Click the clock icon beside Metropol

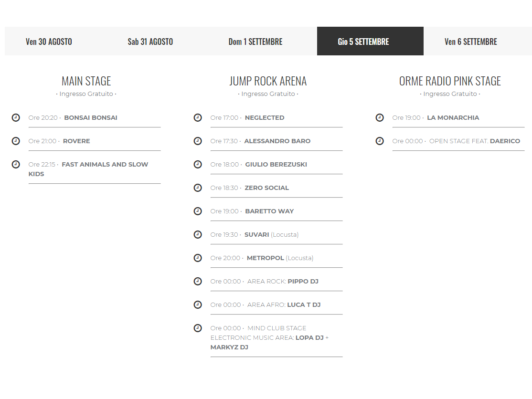point(198,258)
